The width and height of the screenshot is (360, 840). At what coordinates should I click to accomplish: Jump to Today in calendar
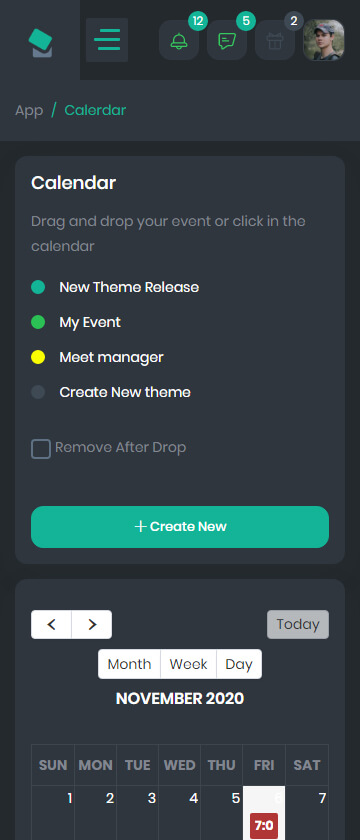pos(298,625)
